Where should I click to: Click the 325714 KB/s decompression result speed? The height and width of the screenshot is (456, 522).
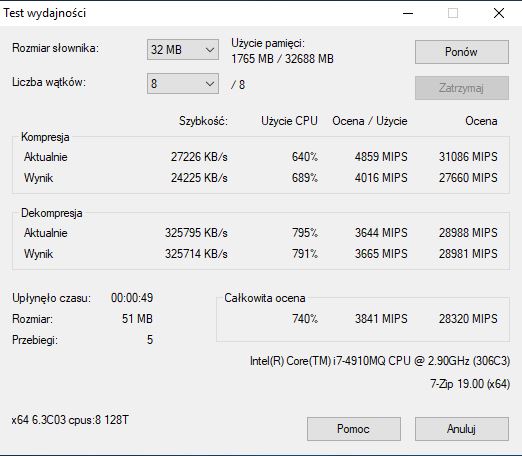(196, 254)
